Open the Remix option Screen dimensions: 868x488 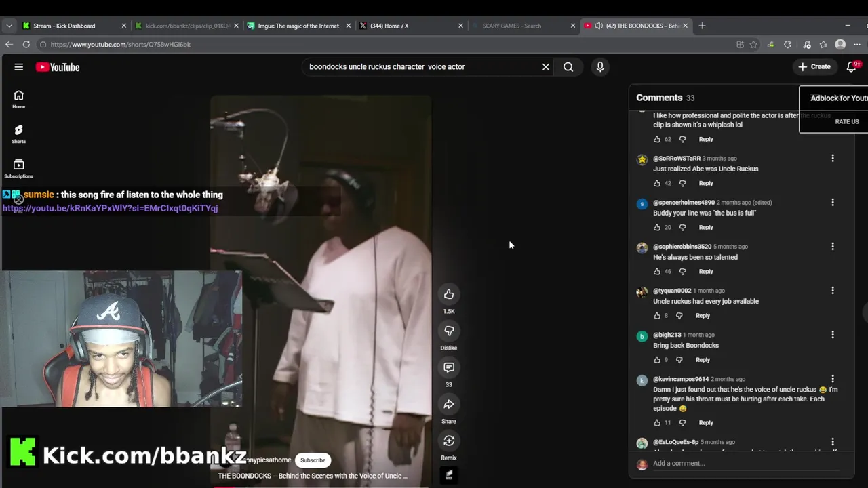tap(449, 441)
